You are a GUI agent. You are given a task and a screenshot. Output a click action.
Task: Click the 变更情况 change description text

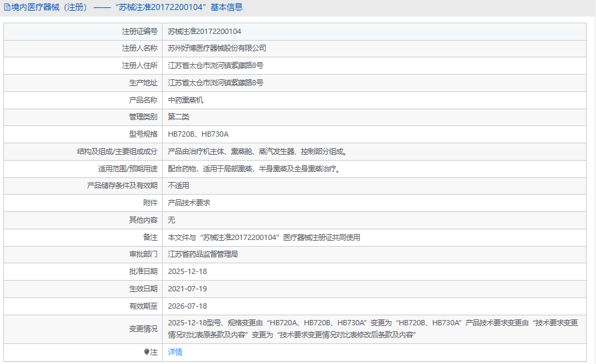pyautogui.click(x=373, y=329)
